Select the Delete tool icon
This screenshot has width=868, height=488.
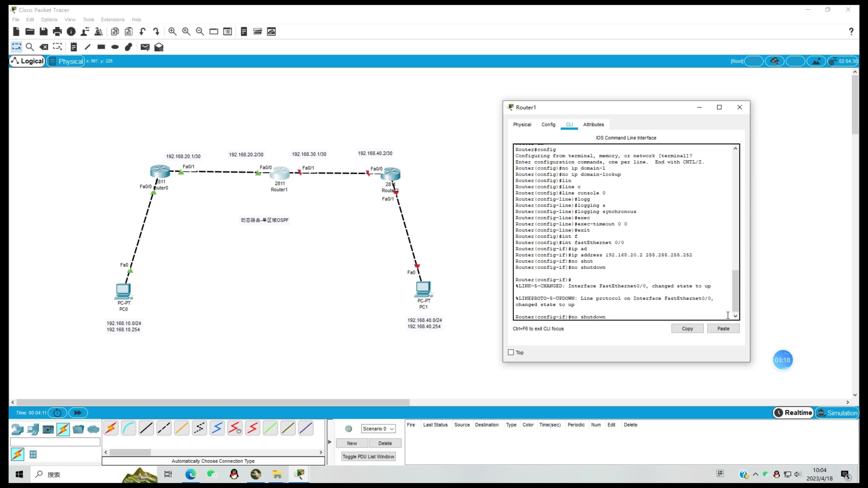(44, 47)
